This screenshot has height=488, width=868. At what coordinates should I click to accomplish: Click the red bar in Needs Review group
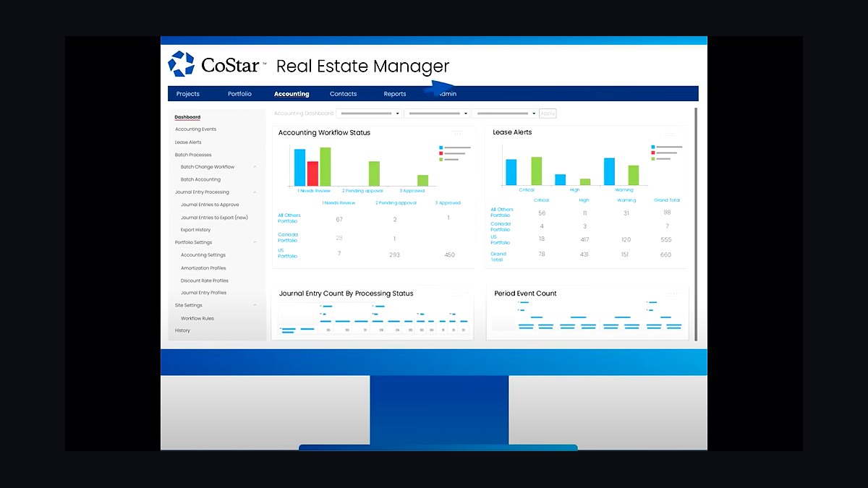(312, 174)
